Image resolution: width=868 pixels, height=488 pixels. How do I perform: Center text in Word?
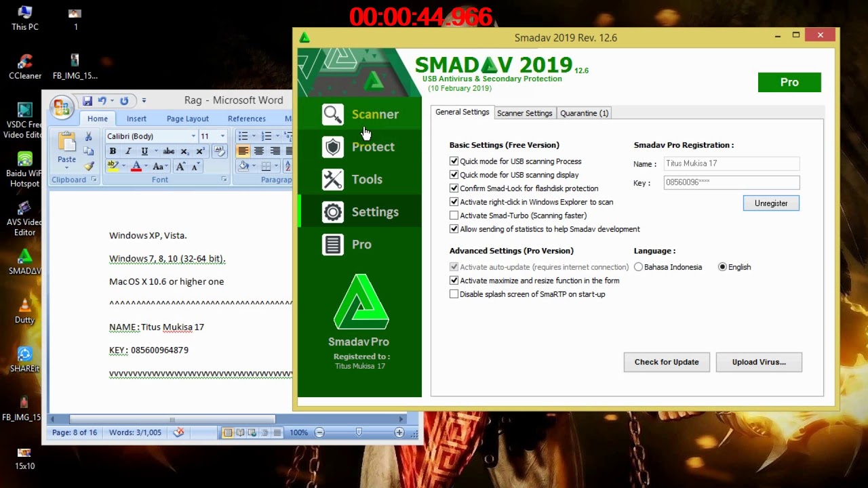(x=259, y=151)
